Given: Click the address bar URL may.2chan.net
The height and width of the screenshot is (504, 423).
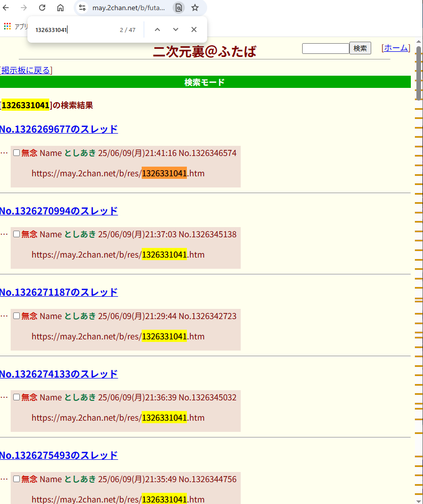Looking at the screenshot, I should point(128,8).
